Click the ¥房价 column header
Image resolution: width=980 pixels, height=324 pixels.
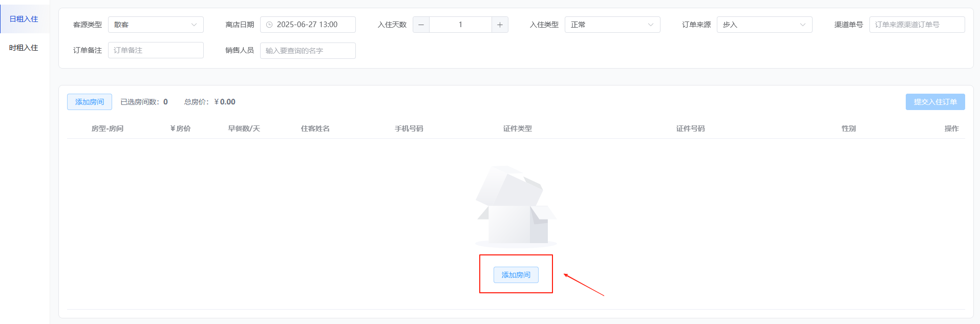180,128
